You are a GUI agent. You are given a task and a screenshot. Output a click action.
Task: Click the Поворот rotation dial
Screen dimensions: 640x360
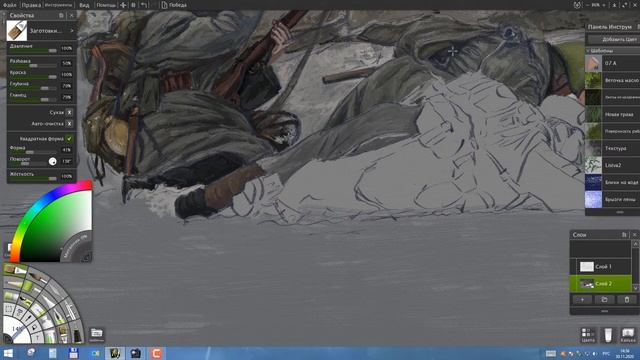tap(53, 162)
